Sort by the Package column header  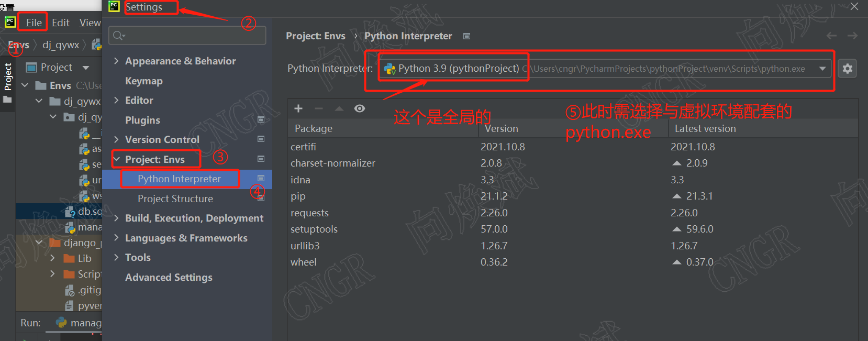pyautogui.click(x=314, y=128)
